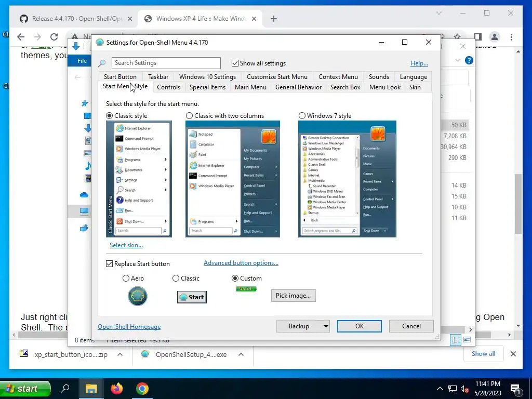Click the Pick image button

[x=293, y=296]
